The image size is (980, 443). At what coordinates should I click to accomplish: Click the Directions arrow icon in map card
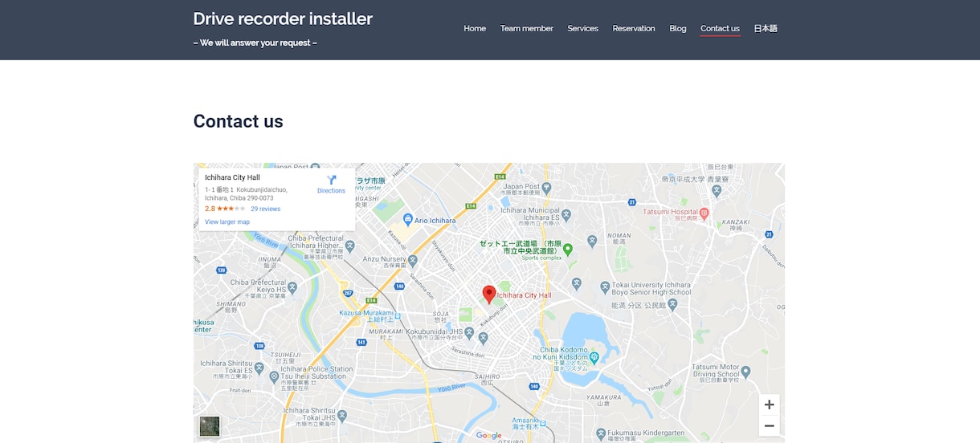point(331,180)
